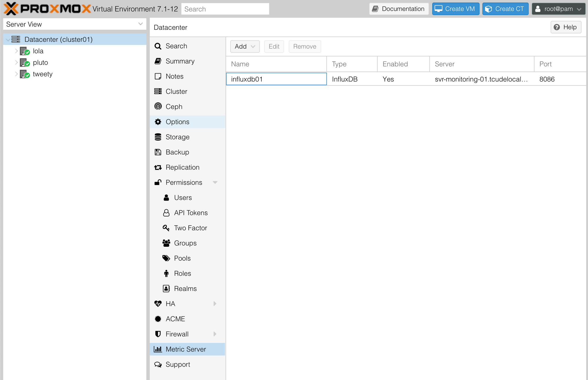Expand the Firewall submenu arrow
Viewport: 588px width, 380px height.
click(x=215, y=334)
